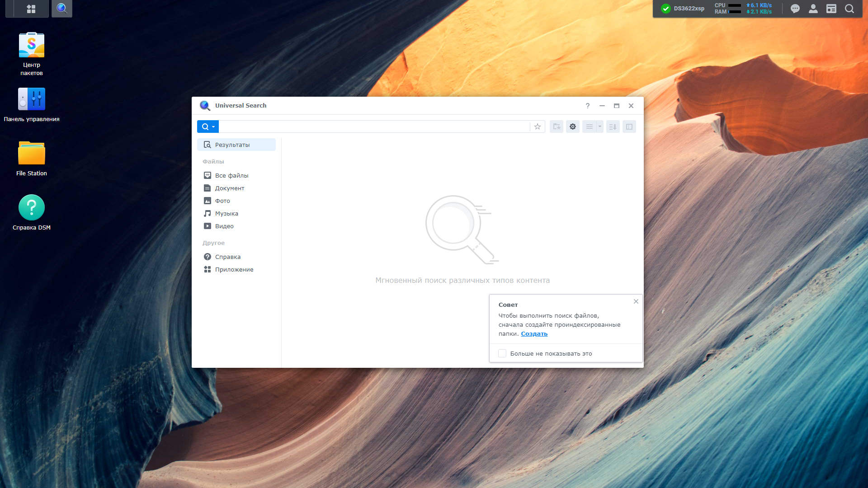This screenshot has height=488, width=868.
Task: Select Universal Search in the taskbar
Action: click(x=62, y=9)
